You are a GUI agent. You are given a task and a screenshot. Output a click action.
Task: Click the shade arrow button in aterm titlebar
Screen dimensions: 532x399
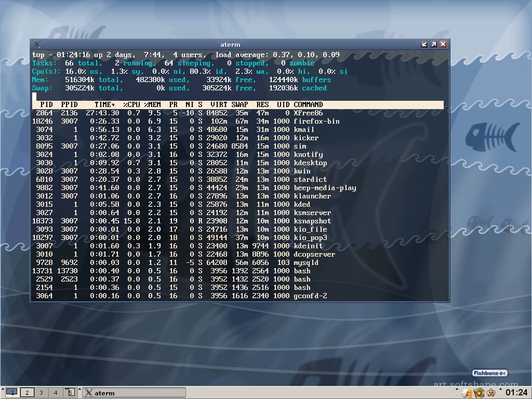(x=424, y=44)
